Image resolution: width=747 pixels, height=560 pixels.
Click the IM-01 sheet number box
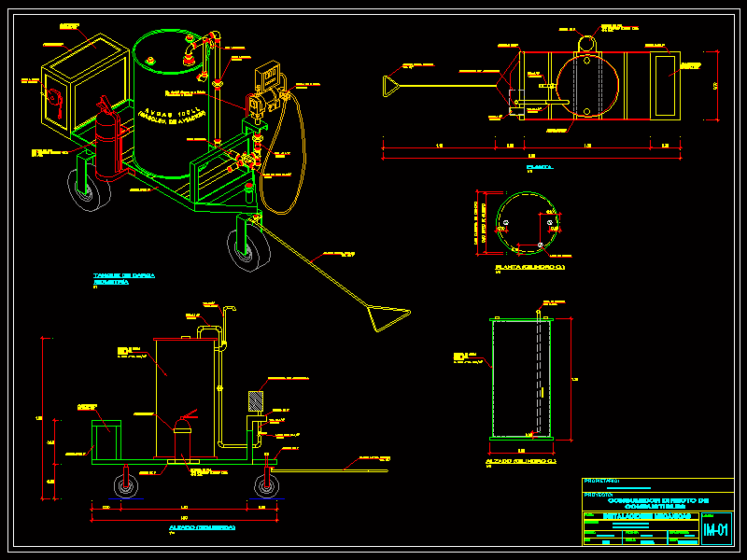tap(716, 531)
